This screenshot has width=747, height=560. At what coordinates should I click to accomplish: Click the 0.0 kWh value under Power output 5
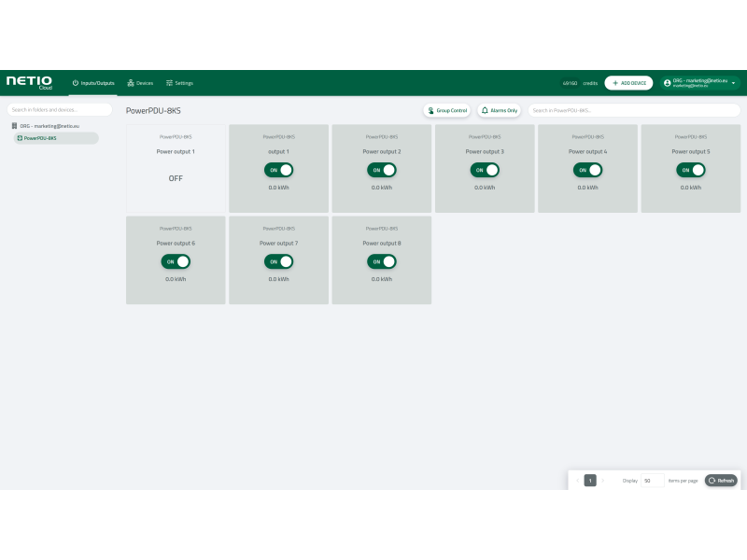[x=691, y=188]
